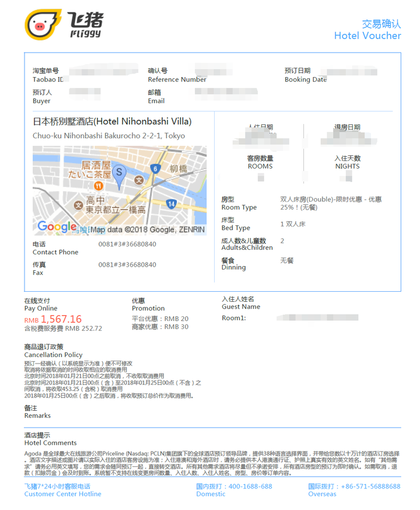This screenshot has height=510, width=420.
Task: Click the Dinning label
Action: click(233, 267)
